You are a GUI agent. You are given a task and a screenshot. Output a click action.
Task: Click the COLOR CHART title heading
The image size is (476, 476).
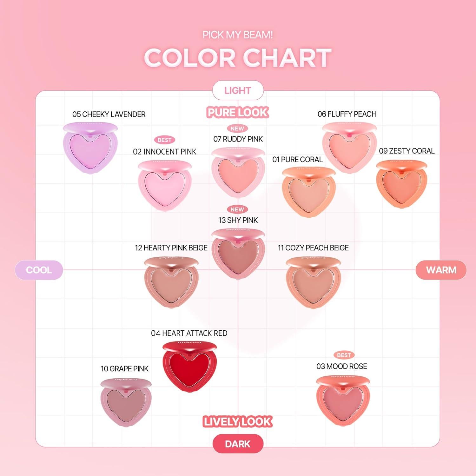(238, 58)
